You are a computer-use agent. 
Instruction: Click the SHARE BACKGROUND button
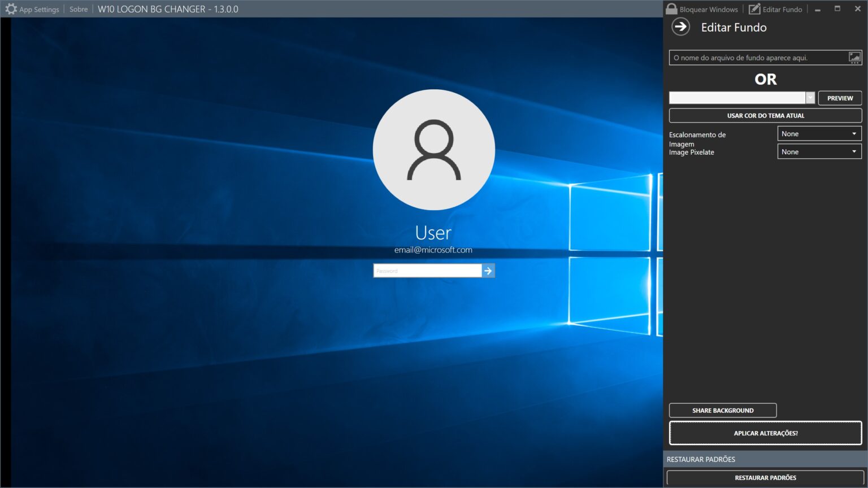click(x=723, y=410)
